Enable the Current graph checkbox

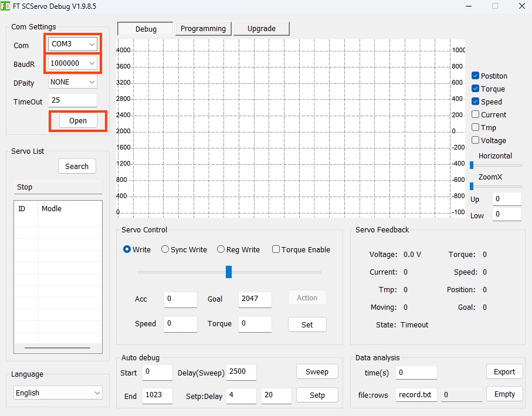(x=476, y=114)
